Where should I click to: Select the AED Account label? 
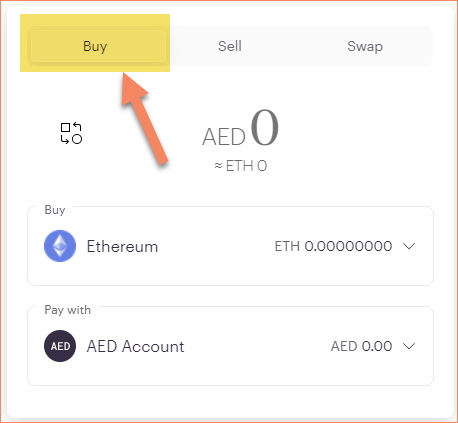pos(135,346)
